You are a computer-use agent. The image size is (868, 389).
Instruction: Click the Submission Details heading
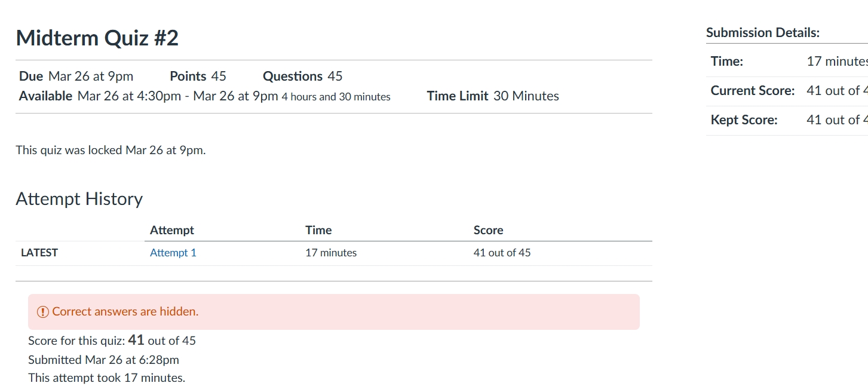point(762,33)
